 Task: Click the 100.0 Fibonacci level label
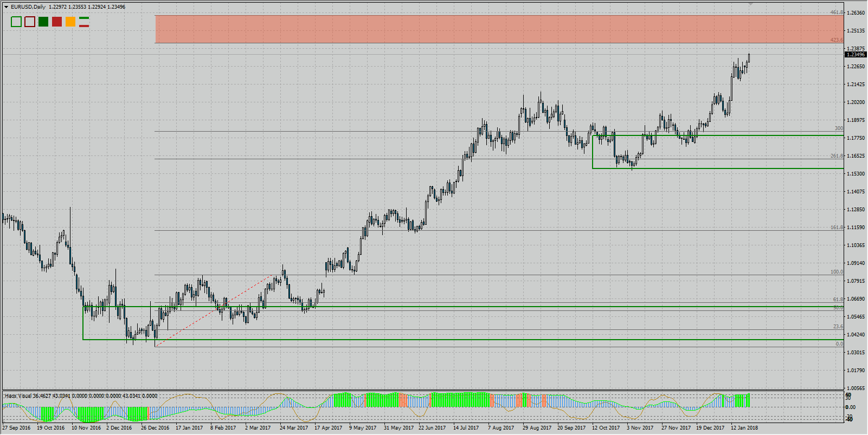click(837, 272)
